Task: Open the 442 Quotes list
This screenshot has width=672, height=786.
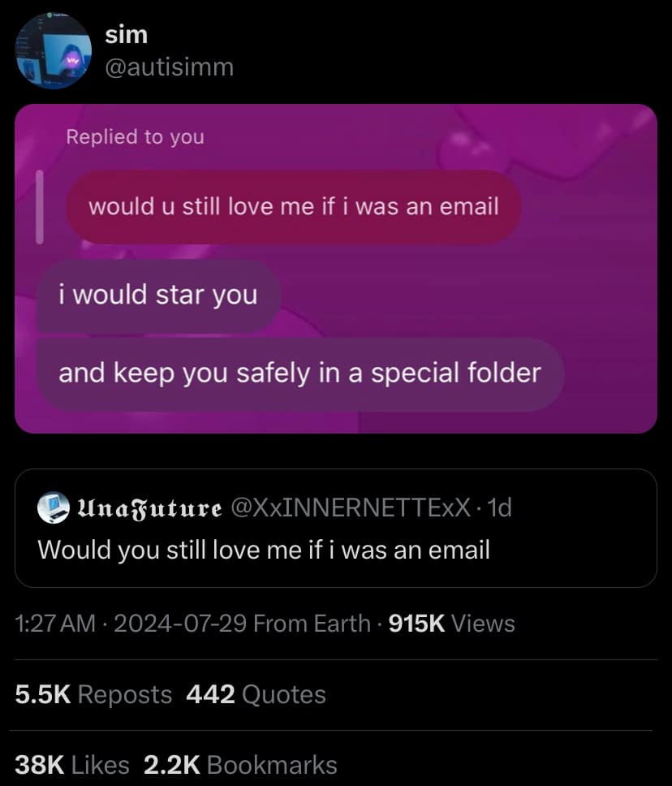Action: point(256,694)
